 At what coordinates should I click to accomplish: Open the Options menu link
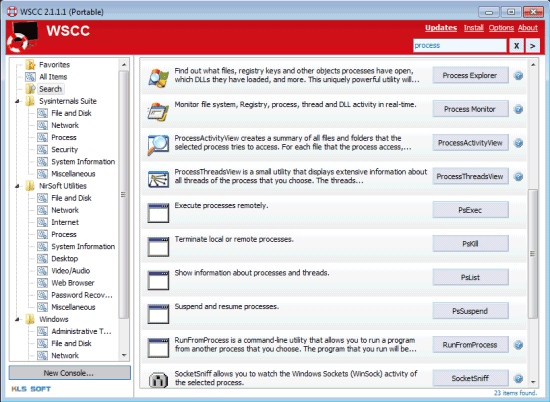[x=501, y=28]
